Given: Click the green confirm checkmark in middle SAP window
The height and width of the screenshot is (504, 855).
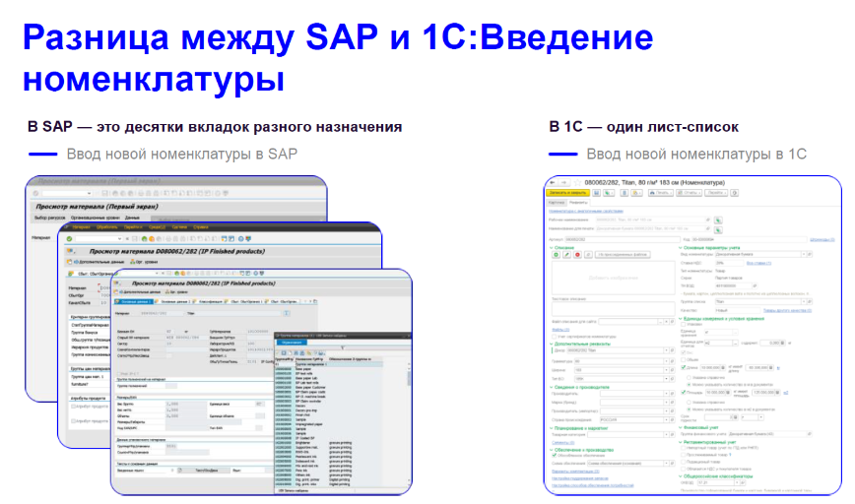Looking at the screenshot, I should 69,239.
